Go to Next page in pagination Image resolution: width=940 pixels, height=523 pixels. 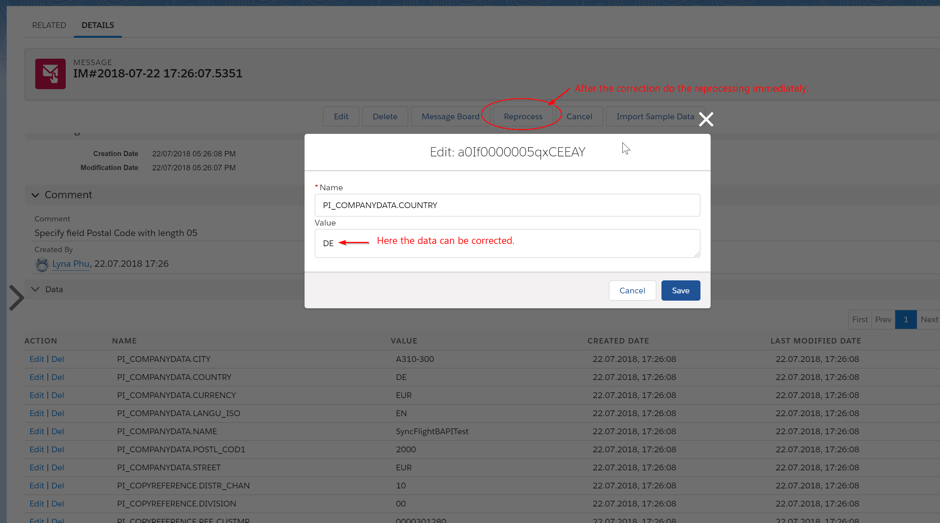point(929,320)
